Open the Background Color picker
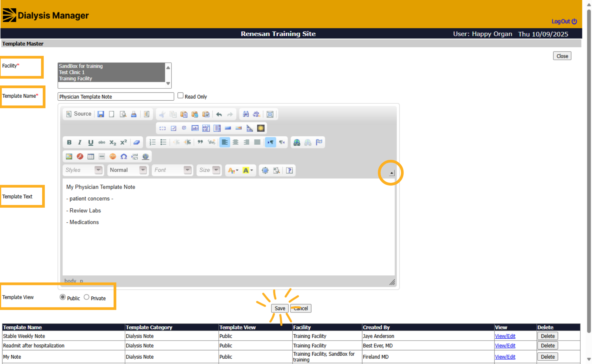This screenshot has height=364, width=592. coord(248,170)
